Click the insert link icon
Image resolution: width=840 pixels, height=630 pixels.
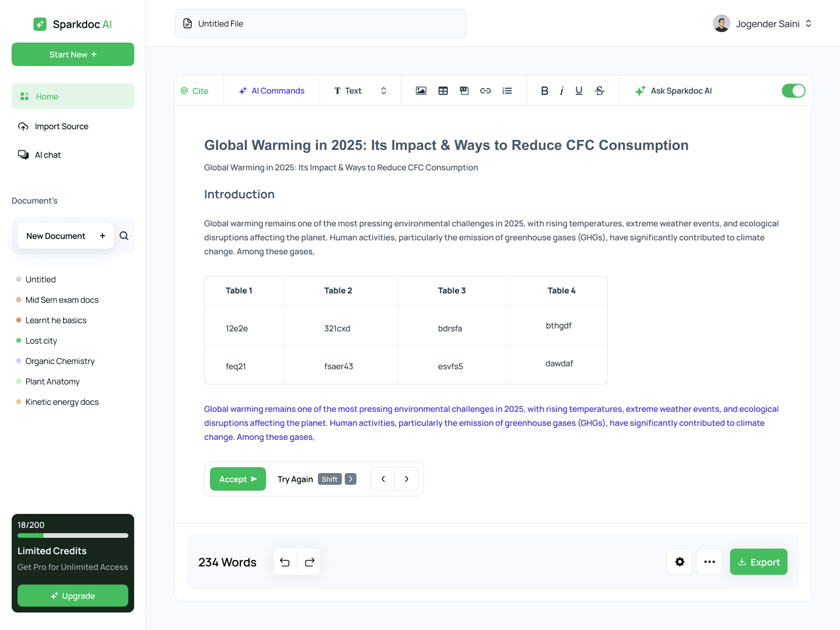tap(485, 91)
